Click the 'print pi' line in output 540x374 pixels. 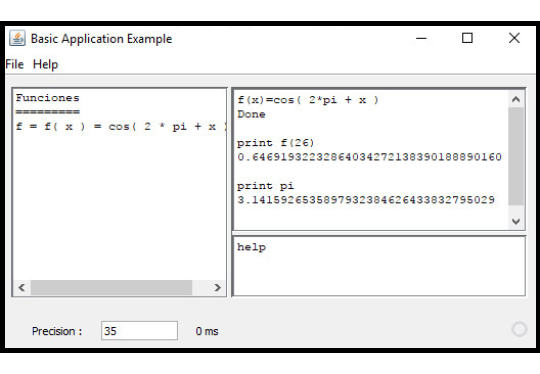coord(266,186)
